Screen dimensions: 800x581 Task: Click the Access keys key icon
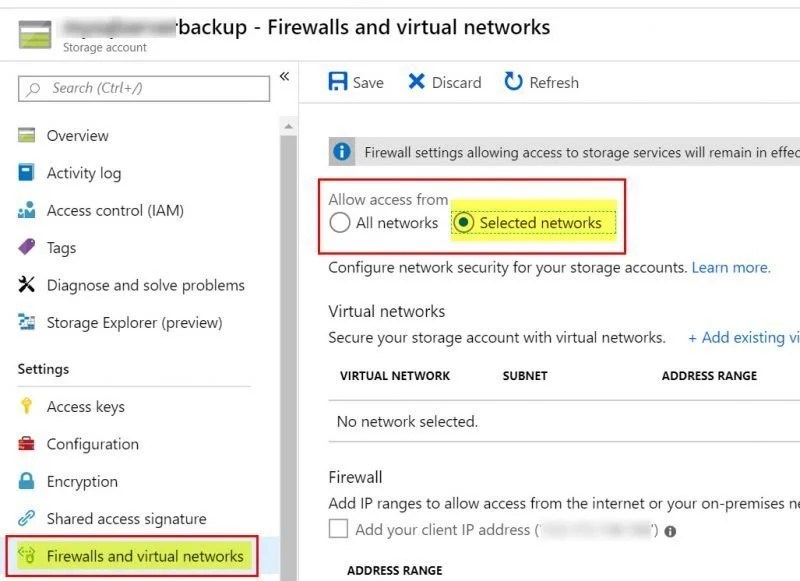[27, 406]
